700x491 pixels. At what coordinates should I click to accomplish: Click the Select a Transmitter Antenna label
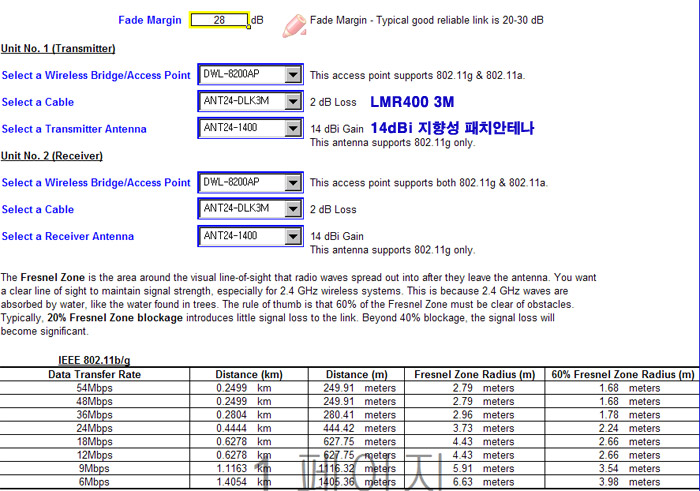(x=74, y=129)
